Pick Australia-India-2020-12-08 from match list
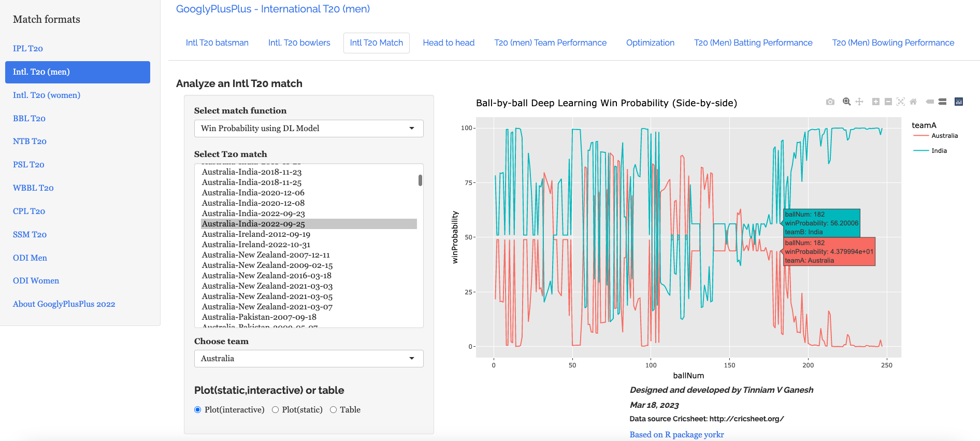The height and width of the screenshot is (441, 980). click(253, 203)
